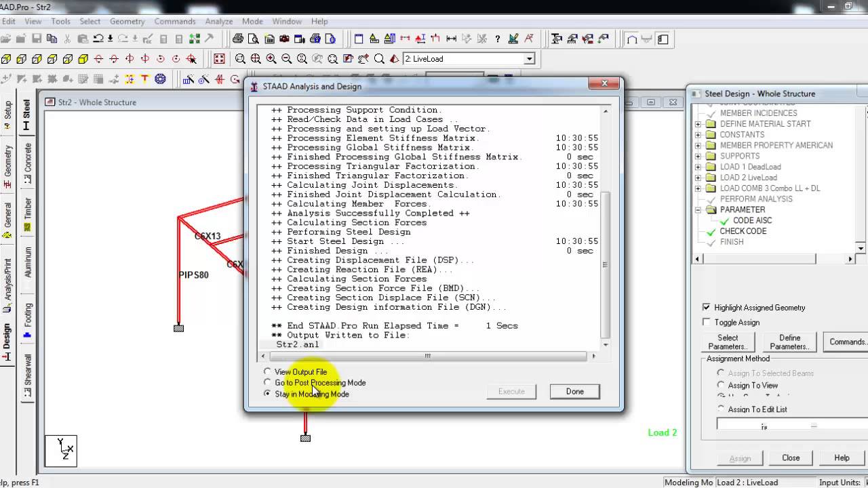Expand the CONSTANTS tree node
868x488 pixels.
click(x=698, y=135)
